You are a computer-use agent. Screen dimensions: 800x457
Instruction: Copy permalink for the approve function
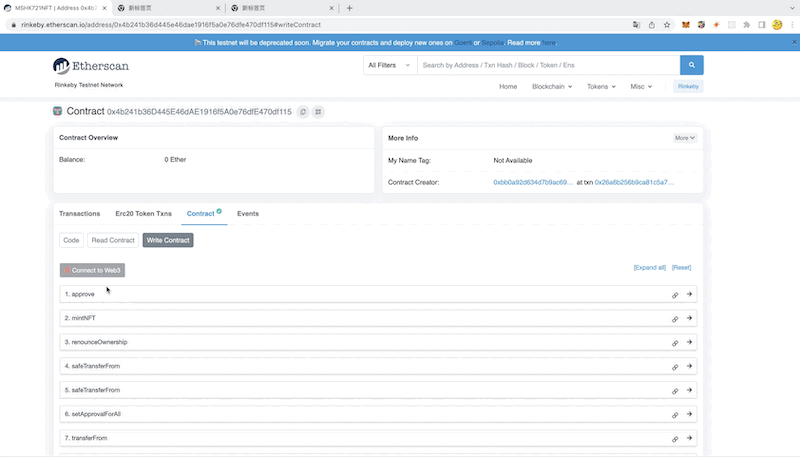[x=675, y=295]
